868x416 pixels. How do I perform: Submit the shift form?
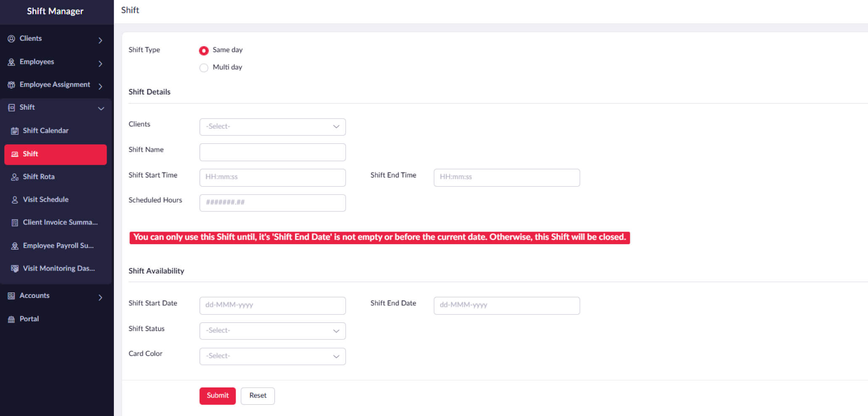pyautogui.click(x=217, y=396)
